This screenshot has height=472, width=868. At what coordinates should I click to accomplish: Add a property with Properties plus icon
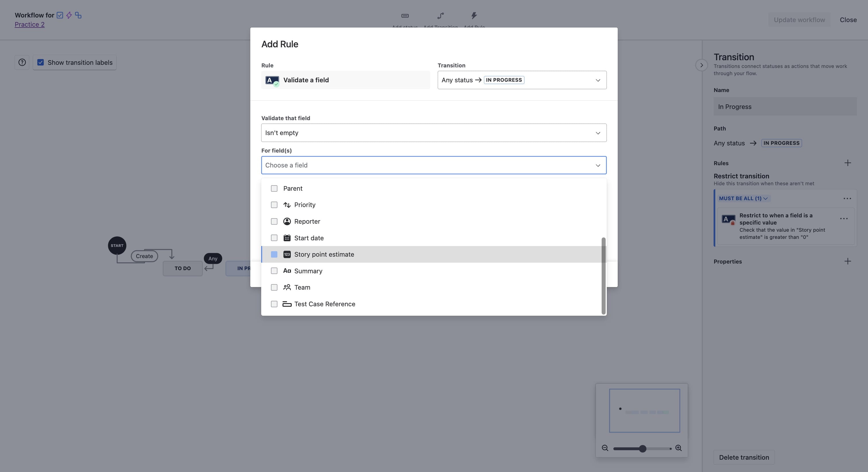848,261
